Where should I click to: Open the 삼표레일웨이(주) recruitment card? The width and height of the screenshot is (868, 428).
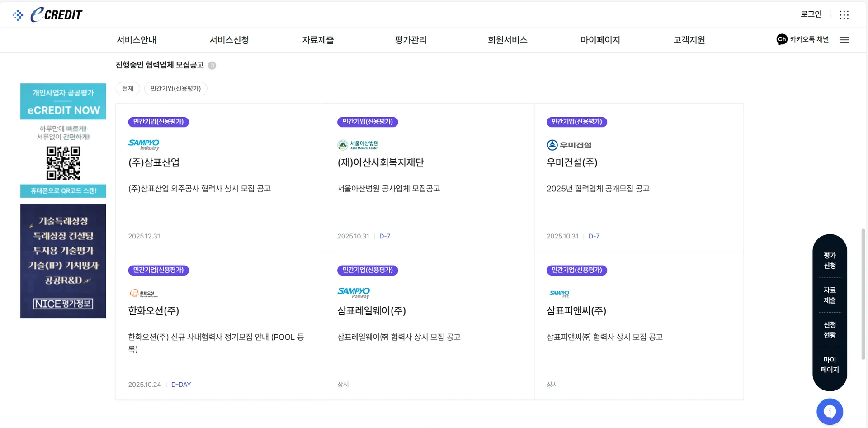(429, 326)
